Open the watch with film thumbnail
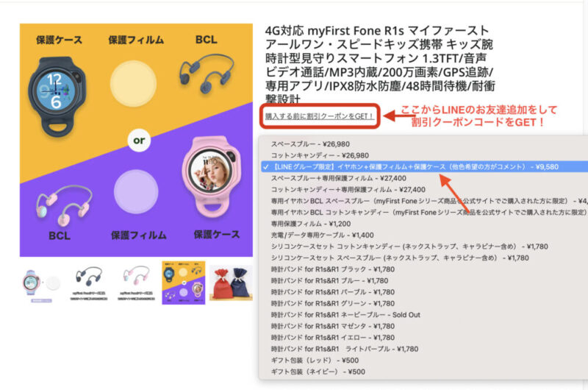 click(41, 283)
